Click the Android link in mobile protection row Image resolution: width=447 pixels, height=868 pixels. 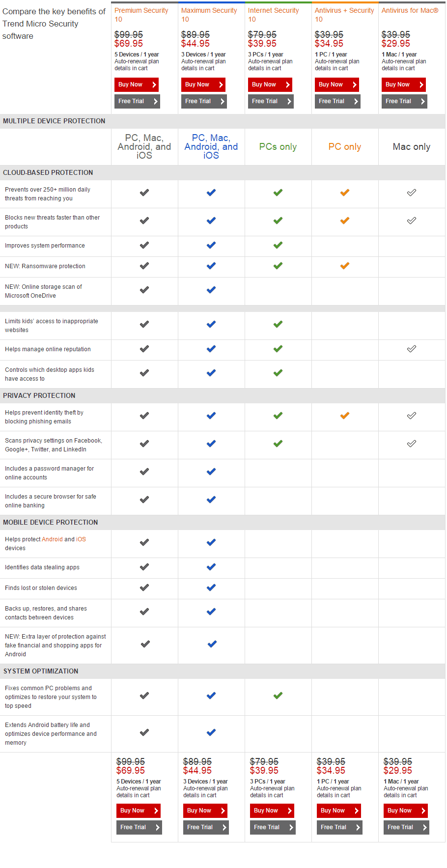52,539
